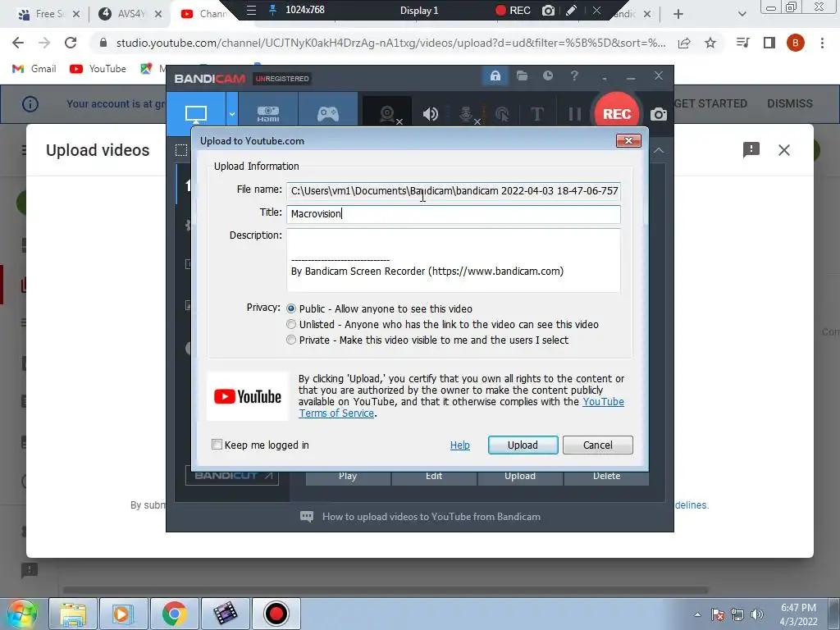Open Windows Explorer from the taskbar
This screenshot has height=630, width=840.
73,614
